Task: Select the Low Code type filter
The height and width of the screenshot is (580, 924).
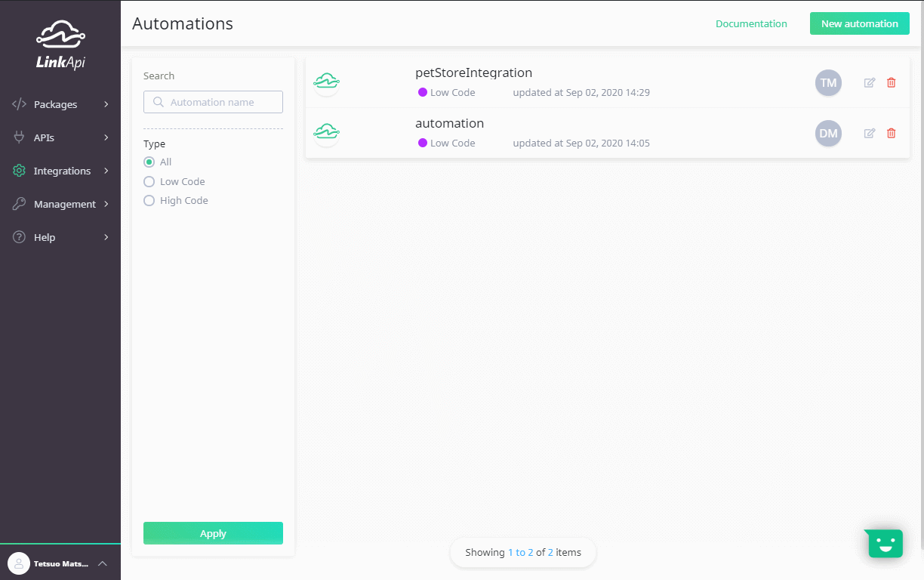Action: click(x=149, y=181)
